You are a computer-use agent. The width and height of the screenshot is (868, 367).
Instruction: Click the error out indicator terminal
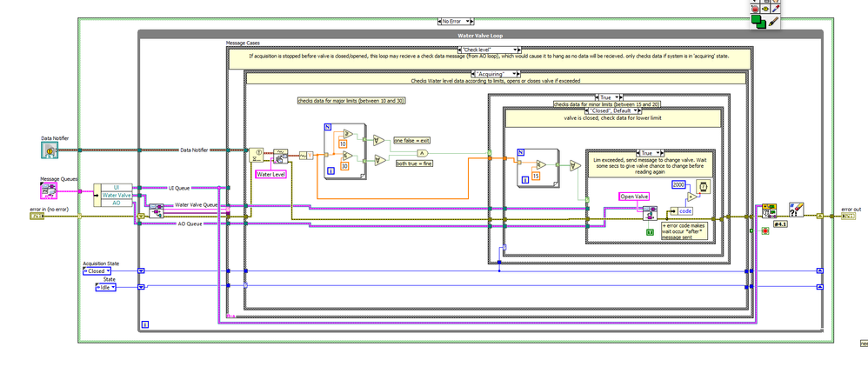(849, 217)
